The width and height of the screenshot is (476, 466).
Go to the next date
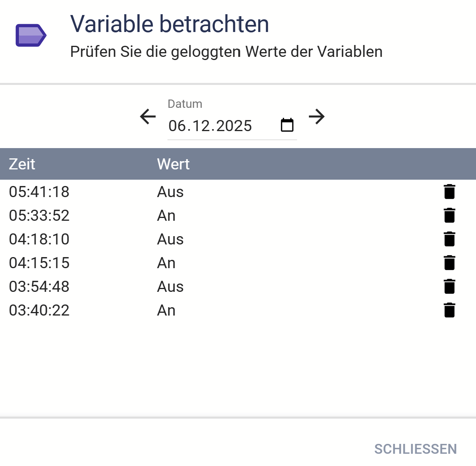[x=316, y=116]
